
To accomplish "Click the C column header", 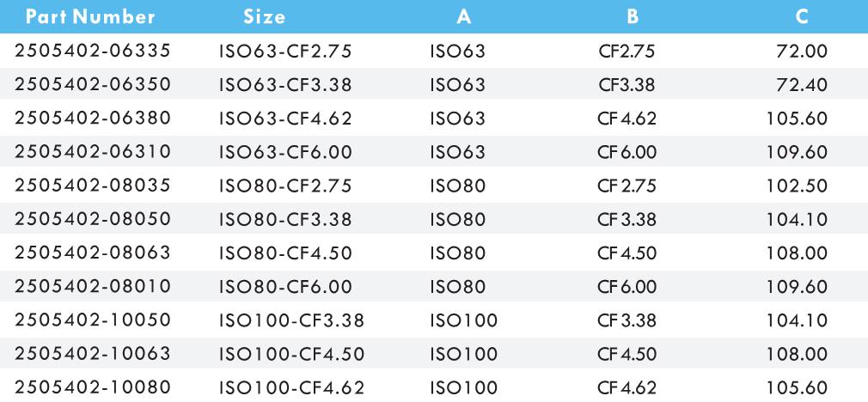I will click(x=802, y=16).
